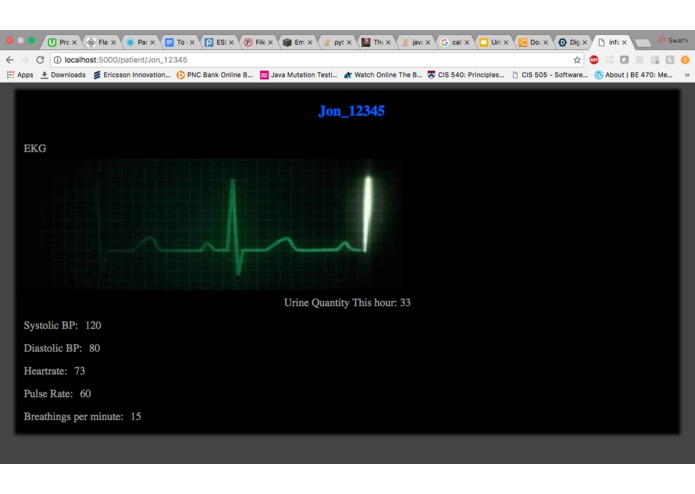Open the Watch Online The B... bookmark
The height and width of the screenshot is (494, 695).
tap(383, 75)
